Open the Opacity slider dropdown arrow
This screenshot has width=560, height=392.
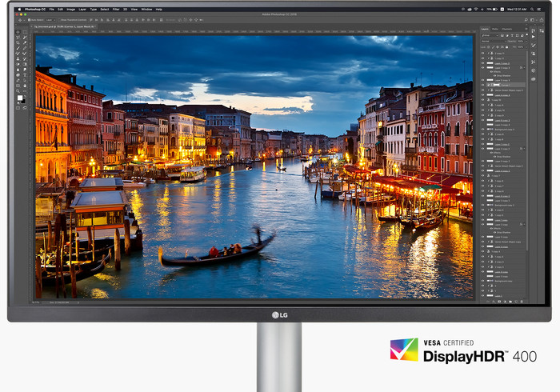pos(526,41)
